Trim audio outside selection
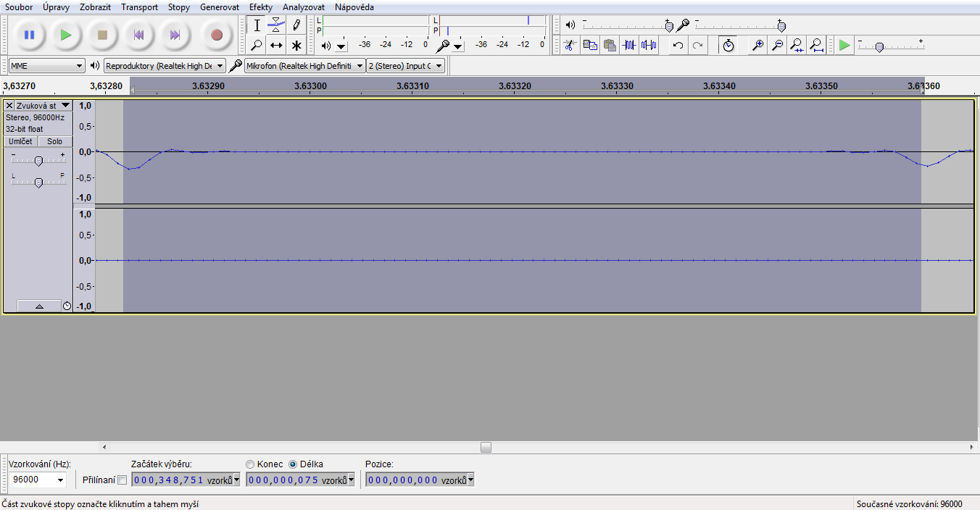Screen dimensions: 980x510 pyautogui.click(x=629, y=46)
